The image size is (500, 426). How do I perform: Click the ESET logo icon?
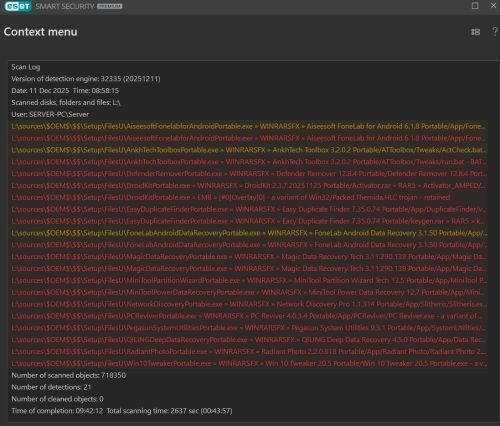click(x=18, y=6)
